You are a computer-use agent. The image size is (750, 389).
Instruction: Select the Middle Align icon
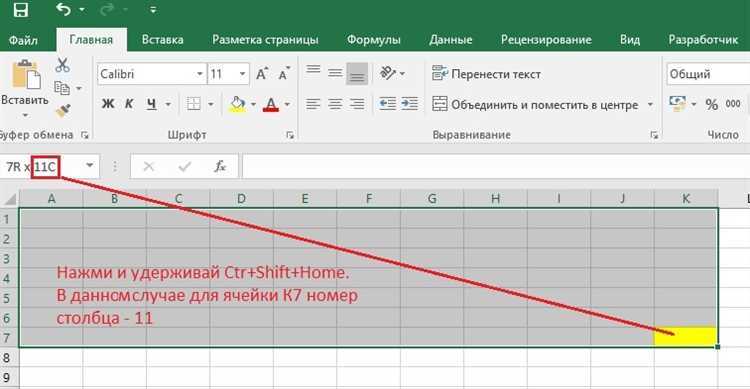[335, 73]
